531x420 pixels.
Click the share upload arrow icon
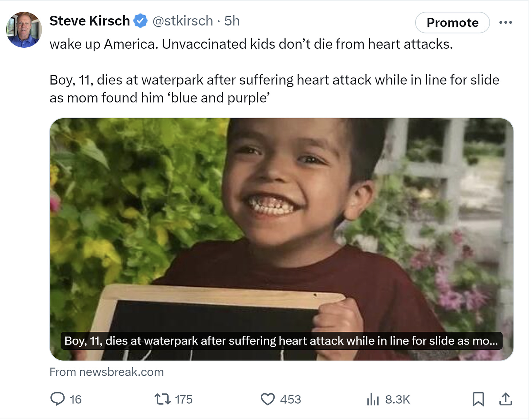point(505,399)
